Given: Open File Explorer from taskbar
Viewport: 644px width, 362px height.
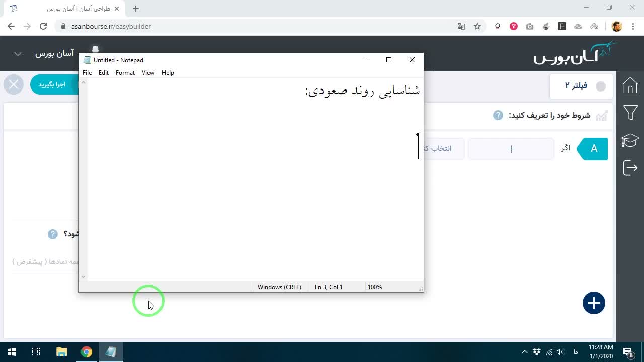Looking at the screenshot, I should (61, 352).
